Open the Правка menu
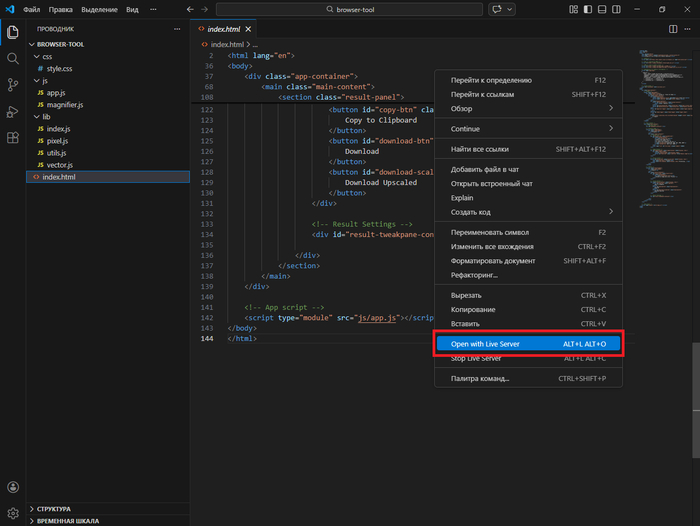The width and height of the screenshot is (700, 526). pyautogui.click(x=60, y=9)
